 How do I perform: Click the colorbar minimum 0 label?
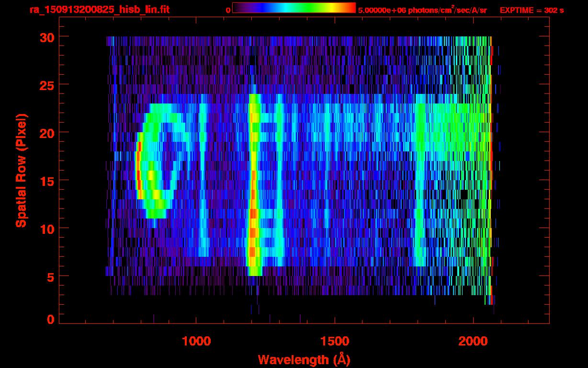click(x=228, y=10)
